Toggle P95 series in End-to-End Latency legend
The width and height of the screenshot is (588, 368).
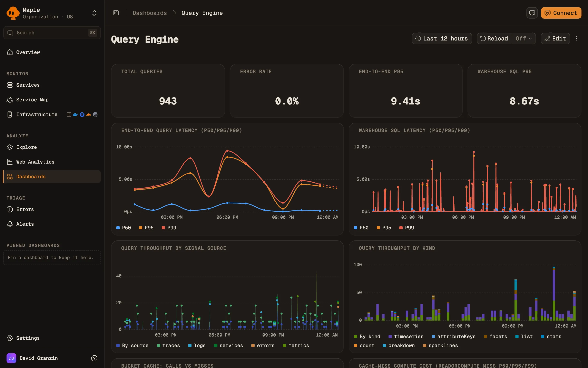tap(146, 228)
